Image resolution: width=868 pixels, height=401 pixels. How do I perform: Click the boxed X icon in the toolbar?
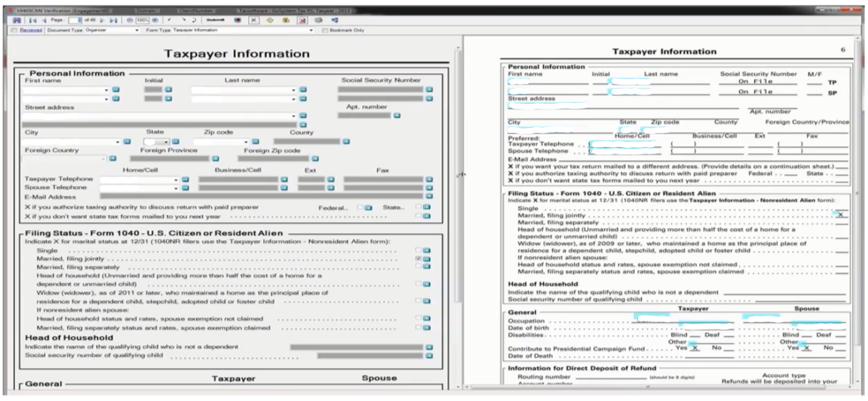[x=253, y=20]
